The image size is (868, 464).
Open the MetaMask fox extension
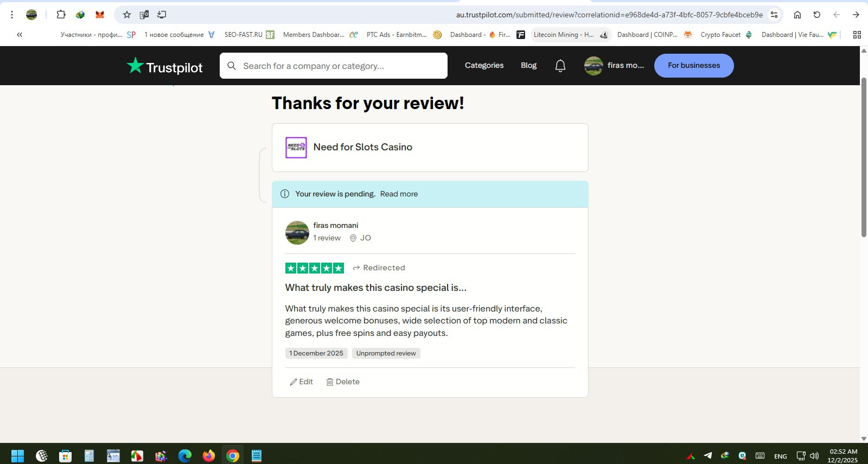click(100, 15)
